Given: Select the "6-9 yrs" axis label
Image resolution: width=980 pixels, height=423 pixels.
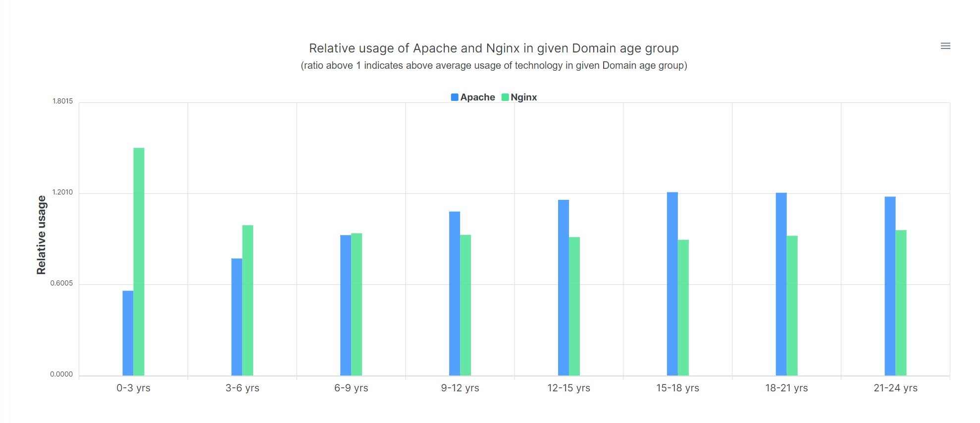Looking at the screenshot, I should 352,388.
